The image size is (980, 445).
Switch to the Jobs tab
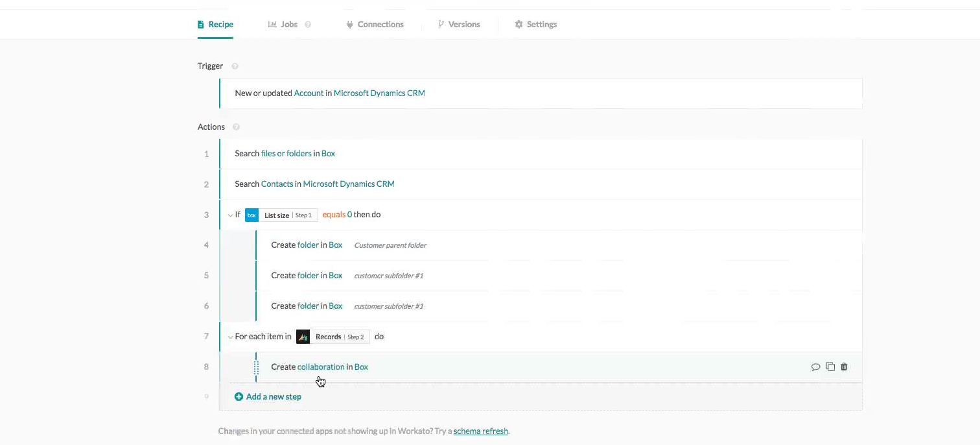tap(283, 24)
